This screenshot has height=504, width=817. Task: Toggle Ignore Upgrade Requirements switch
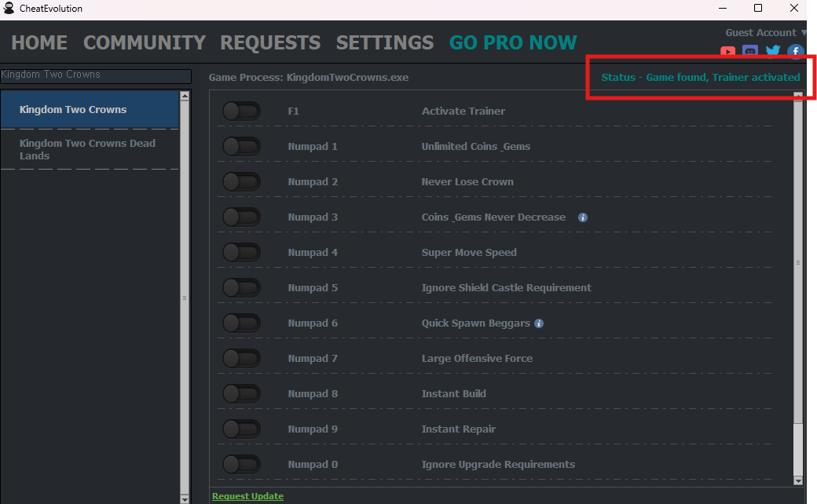[241, 465]
